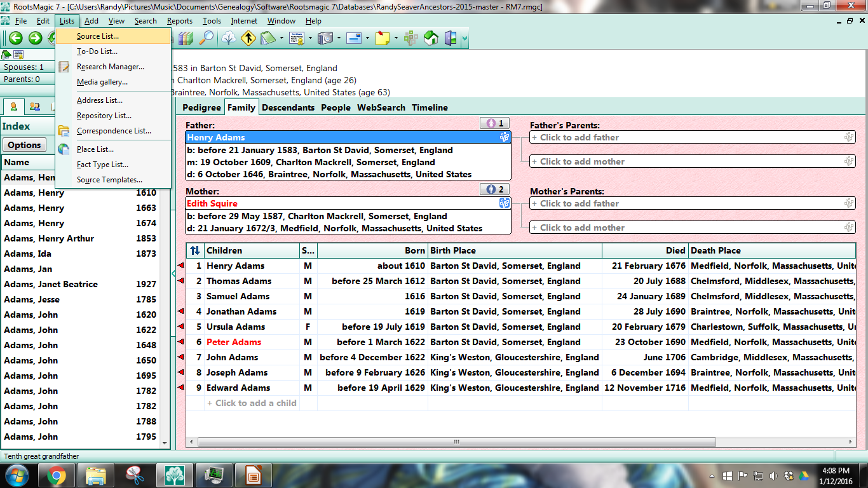Click the green house home icon
Image resolution: width=868 pixels, height=488 pixels.
[x=431, y=38]
